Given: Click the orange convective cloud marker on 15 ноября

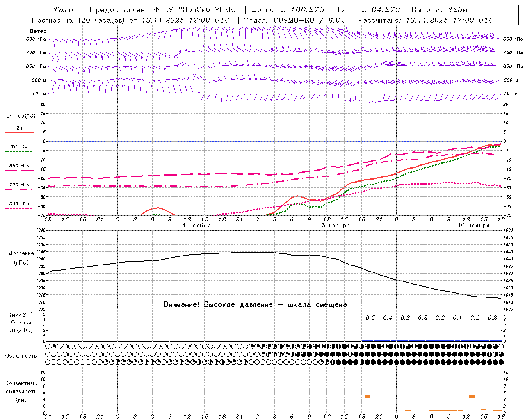Looking at the screenshot, I should (x=367, y=397).
